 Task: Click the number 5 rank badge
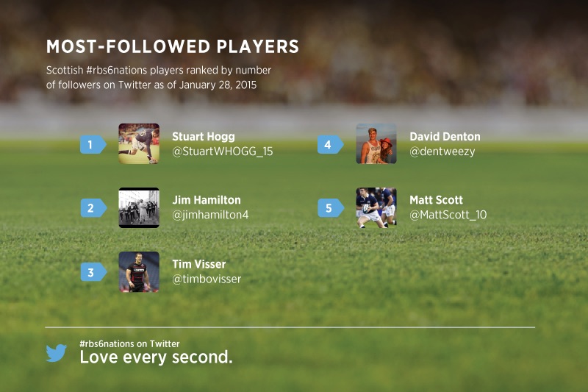[x=329, y=208]
